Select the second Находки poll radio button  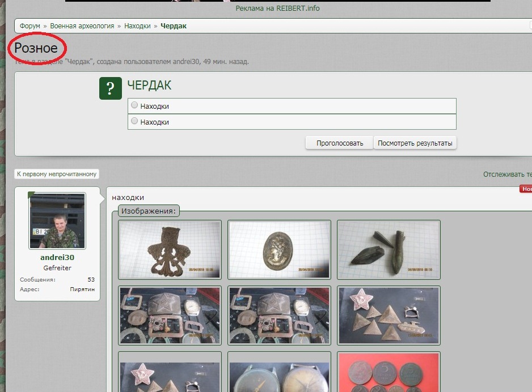[134, 121]
